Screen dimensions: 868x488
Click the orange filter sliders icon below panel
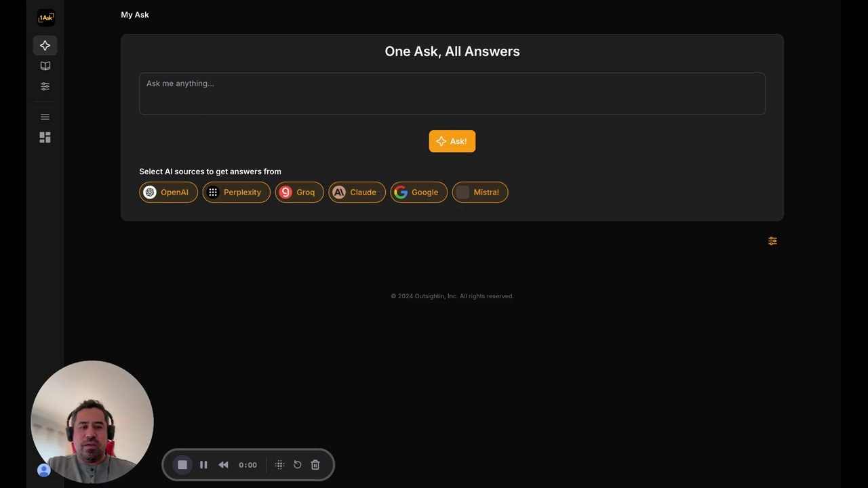click(772, 241)
